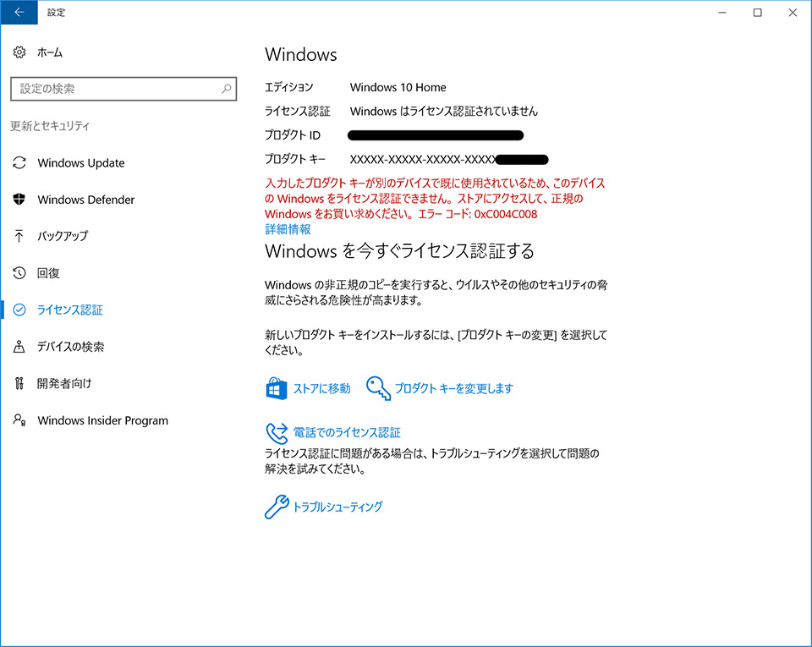Image resolution: width=812 pixels, height=647 pixels.
Task: Click the Home gear icon
Action: 19,52
